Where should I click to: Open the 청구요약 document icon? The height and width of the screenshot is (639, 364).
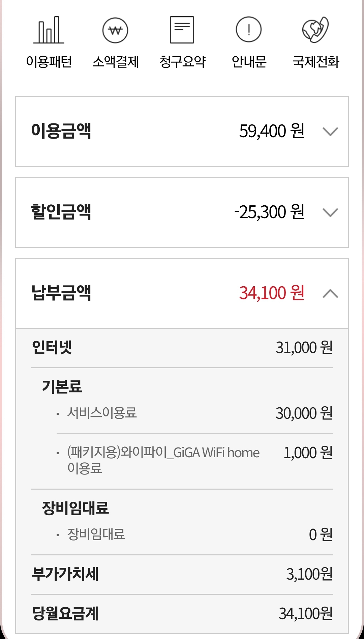tap(182, 30)
